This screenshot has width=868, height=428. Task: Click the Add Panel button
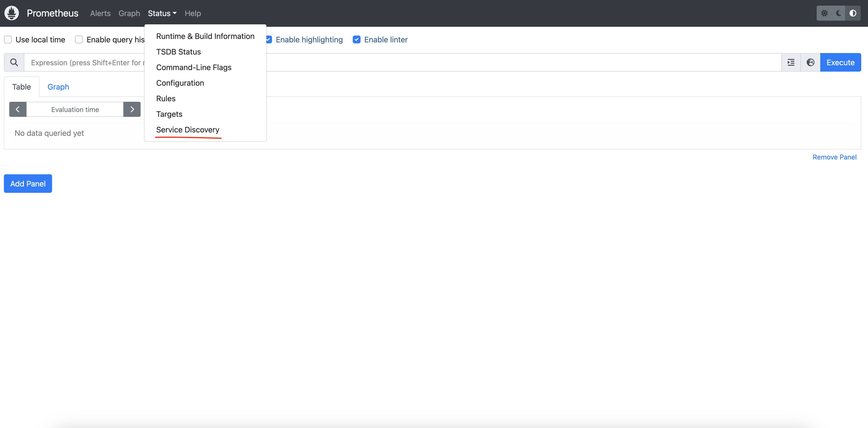point(28,184)
